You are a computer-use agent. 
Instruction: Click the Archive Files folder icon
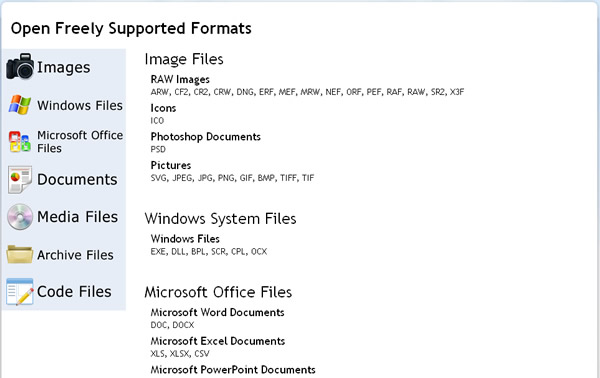coord(20,254)
